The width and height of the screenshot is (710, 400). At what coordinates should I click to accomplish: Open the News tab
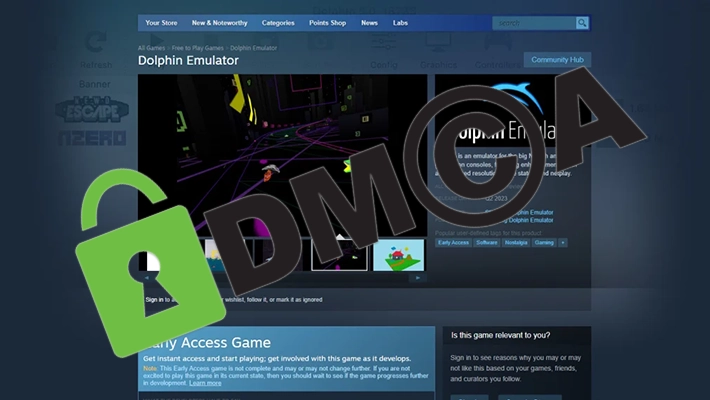pyautogui.click(x=369, y=23)
